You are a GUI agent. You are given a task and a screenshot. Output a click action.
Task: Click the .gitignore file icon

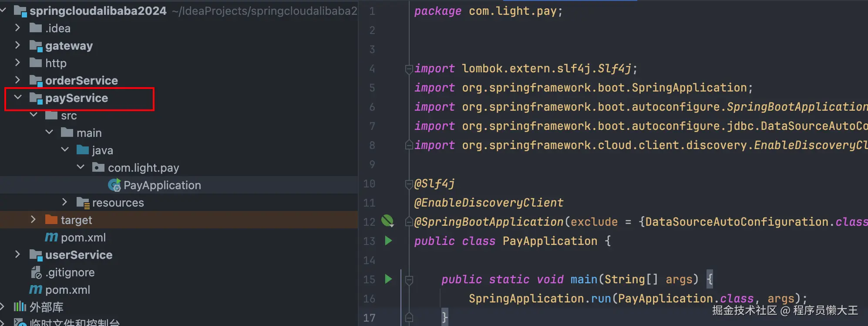click(36, 273)
